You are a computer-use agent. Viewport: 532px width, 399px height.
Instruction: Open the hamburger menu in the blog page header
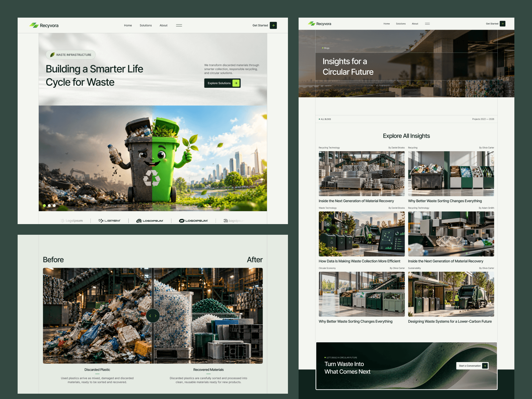point(427,24)
